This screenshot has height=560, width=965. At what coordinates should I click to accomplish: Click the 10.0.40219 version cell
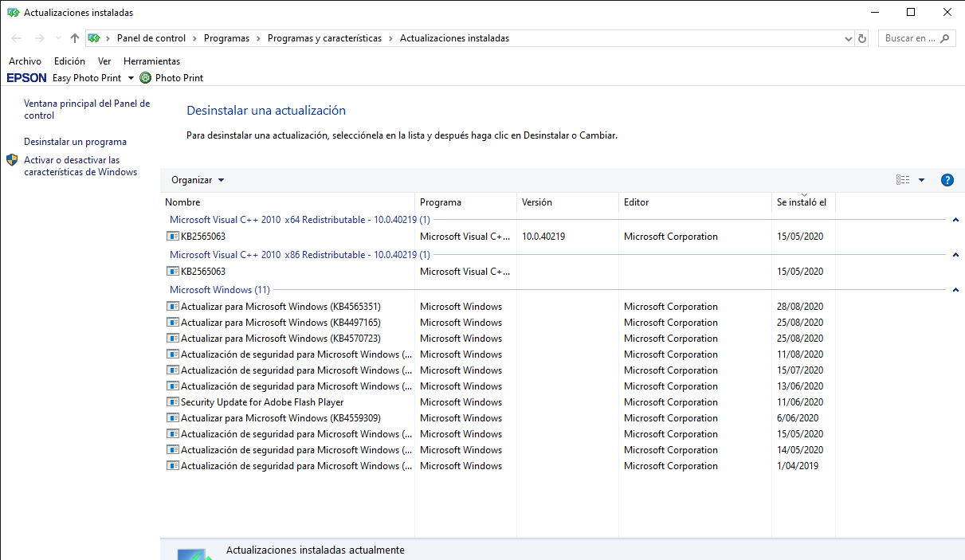point(543,237)
